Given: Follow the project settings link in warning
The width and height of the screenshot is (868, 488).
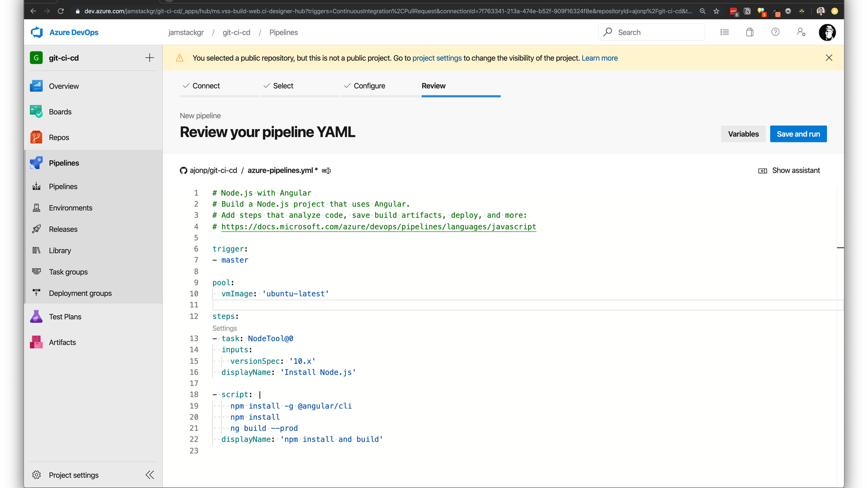Looking at the screenshot, I should 437,58.
